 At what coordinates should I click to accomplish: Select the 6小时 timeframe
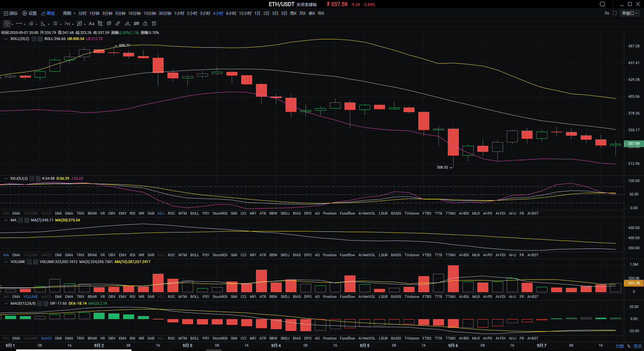(231, 13)
